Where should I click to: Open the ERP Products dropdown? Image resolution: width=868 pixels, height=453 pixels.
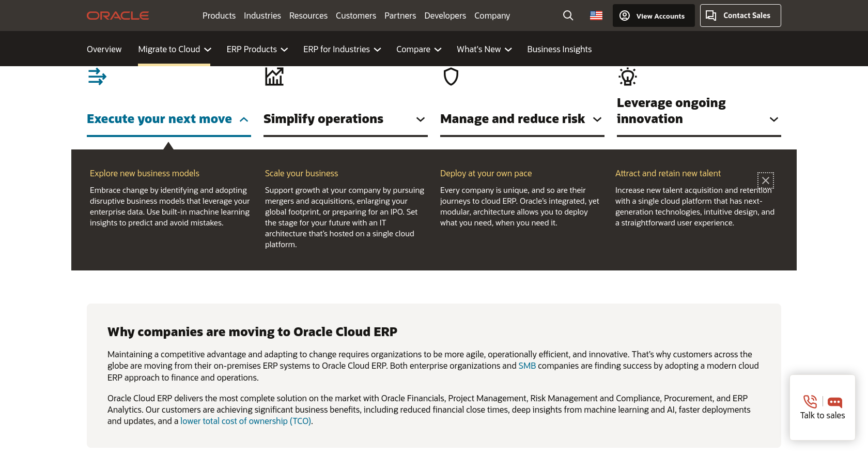(x=257, y=49)
